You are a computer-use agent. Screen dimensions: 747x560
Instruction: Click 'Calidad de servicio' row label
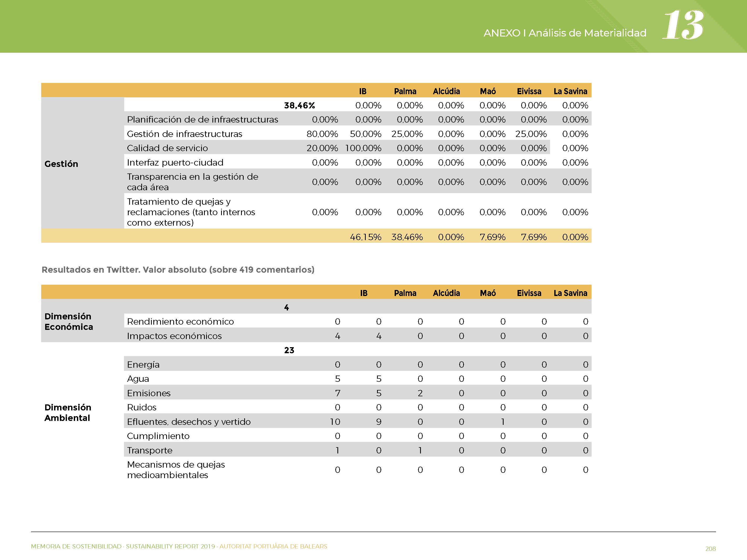click(x=167, y=148)
